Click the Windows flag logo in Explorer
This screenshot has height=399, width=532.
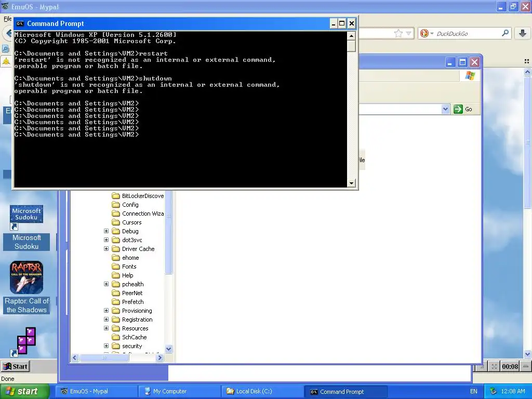[x=470, y=76]
